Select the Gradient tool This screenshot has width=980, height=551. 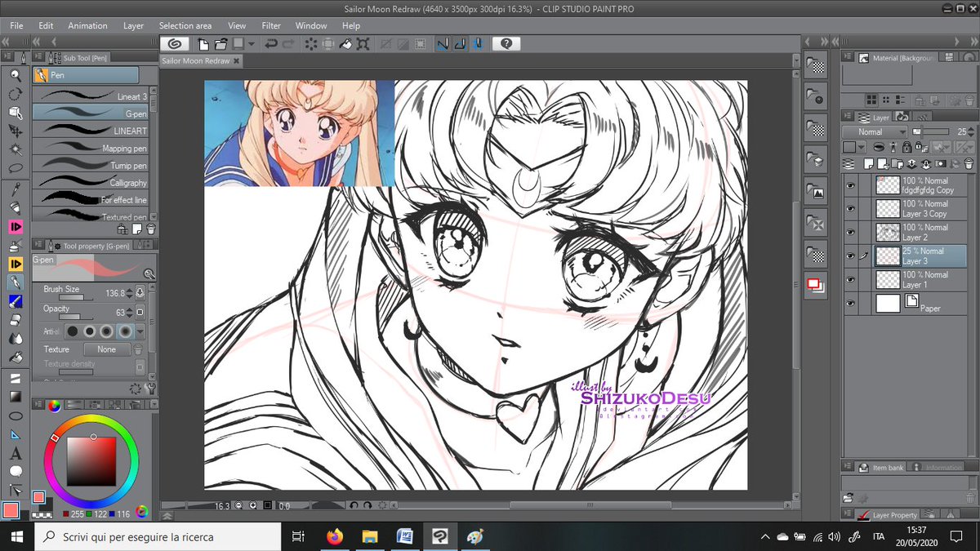pos(15,397)
